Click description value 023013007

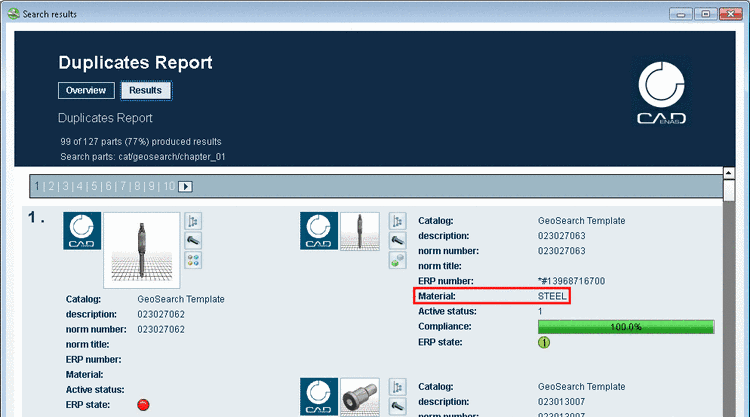pyautogui.click(x=562, y=402)
